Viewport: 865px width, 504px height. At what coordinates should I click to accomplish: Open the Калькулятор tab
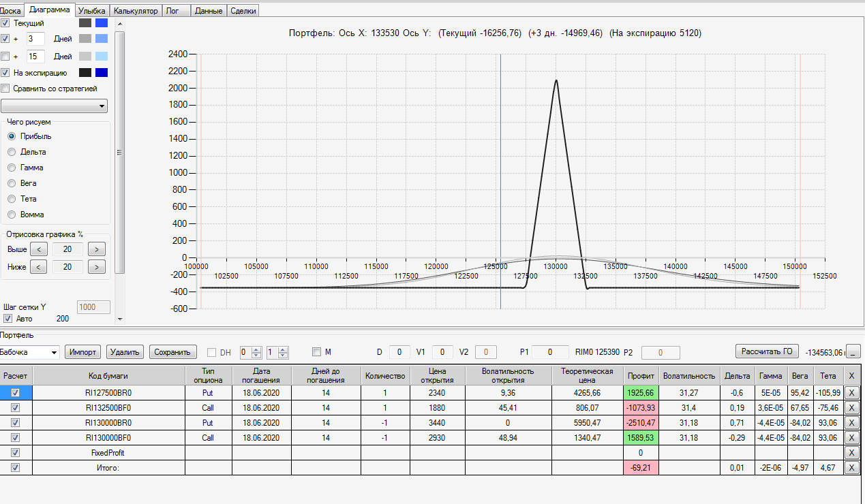[x=136, y=11]
